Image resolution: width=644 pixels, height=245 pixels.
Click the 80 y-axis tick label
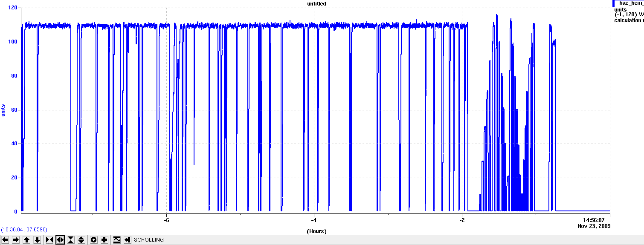click(x=15, y=76)
